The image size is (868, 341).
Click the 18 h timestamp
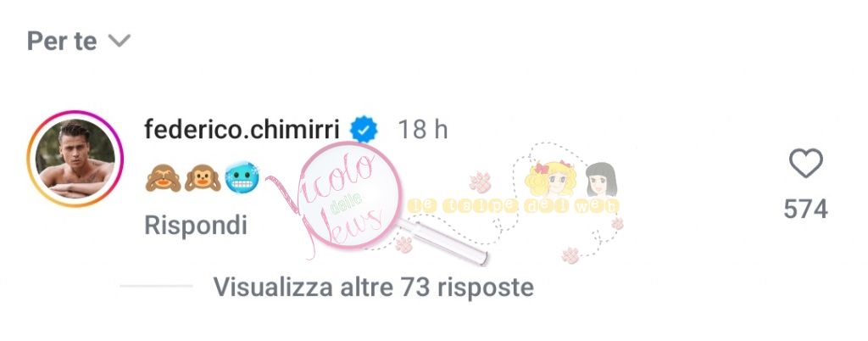423,131
